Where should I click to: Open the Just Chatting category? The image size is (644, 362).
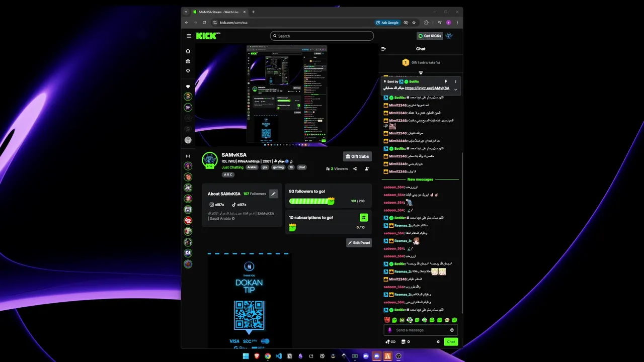[x=232, y=167]
